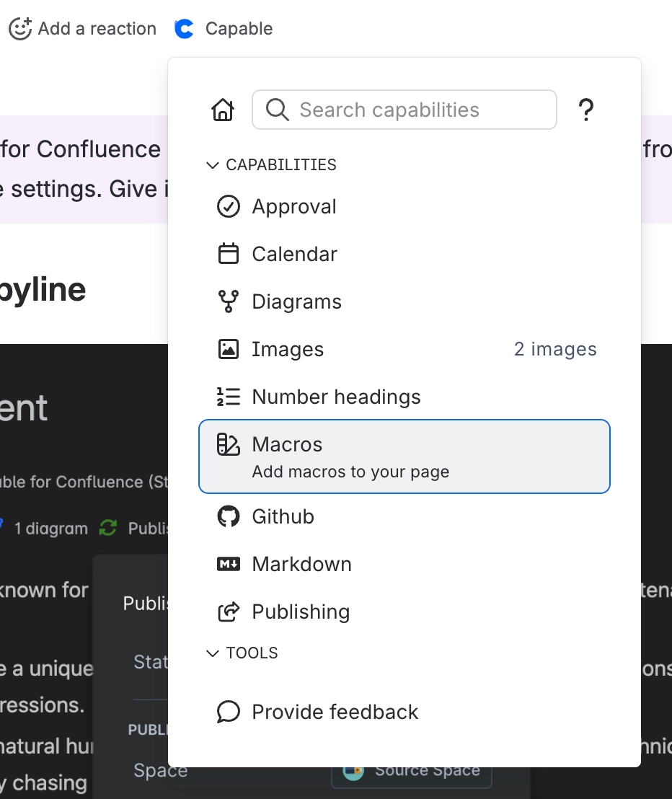
Task: Open the help question mark
Action: coord(586,110)
